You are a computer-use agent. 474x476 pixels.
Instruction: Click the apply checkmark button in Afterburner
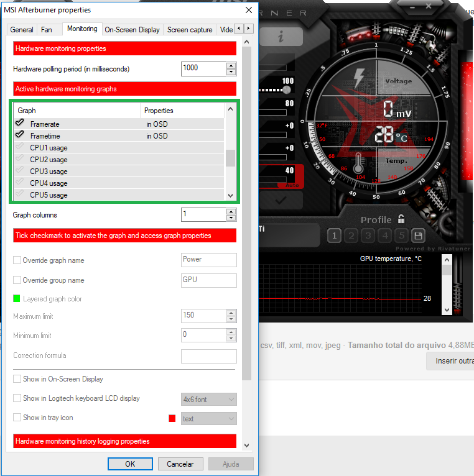[281, 200]
